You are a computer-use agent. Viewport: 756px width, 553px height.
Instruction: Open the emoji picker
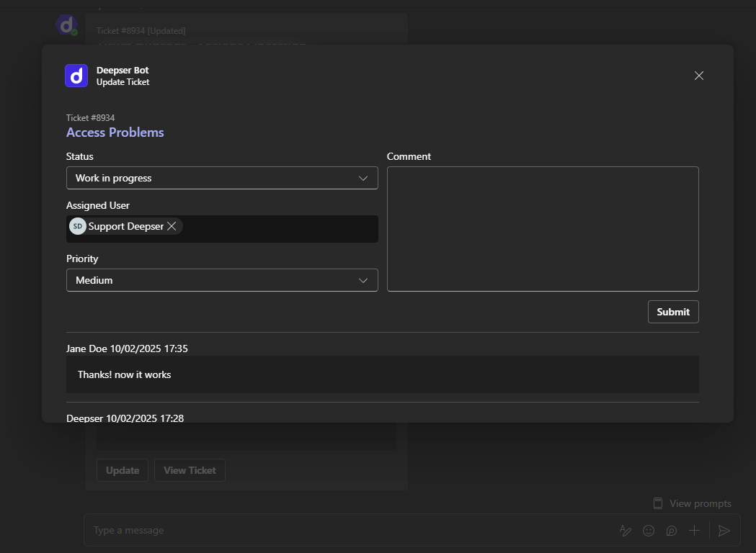coord(649,531)
